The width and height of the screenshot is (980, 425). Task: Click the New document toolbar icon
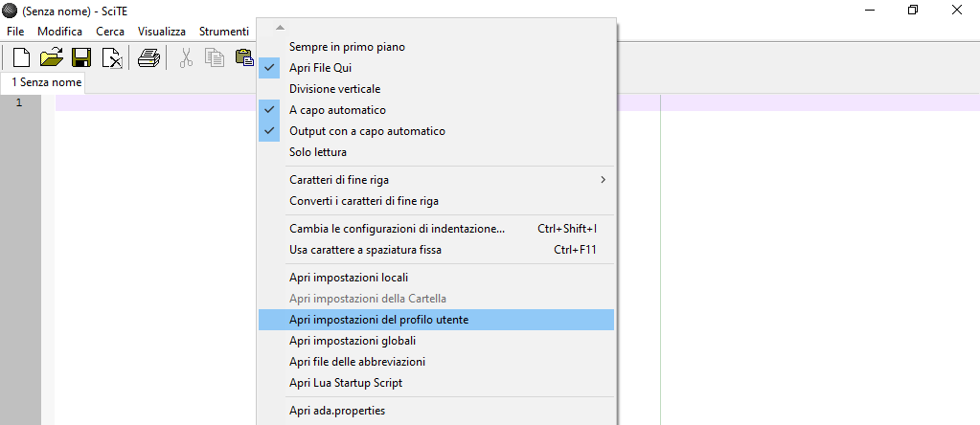(21, 58)
